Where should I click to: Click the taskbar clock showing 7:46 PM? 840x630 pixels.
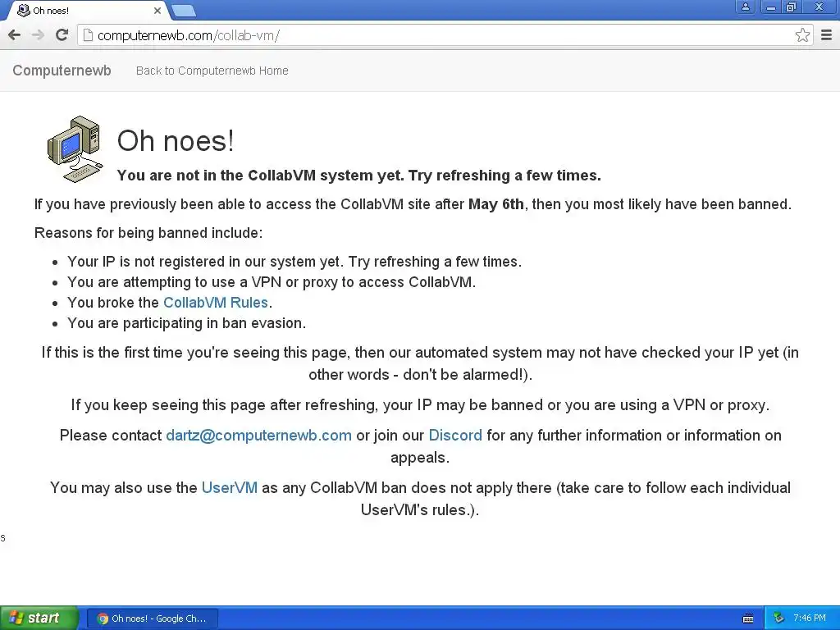810,619
